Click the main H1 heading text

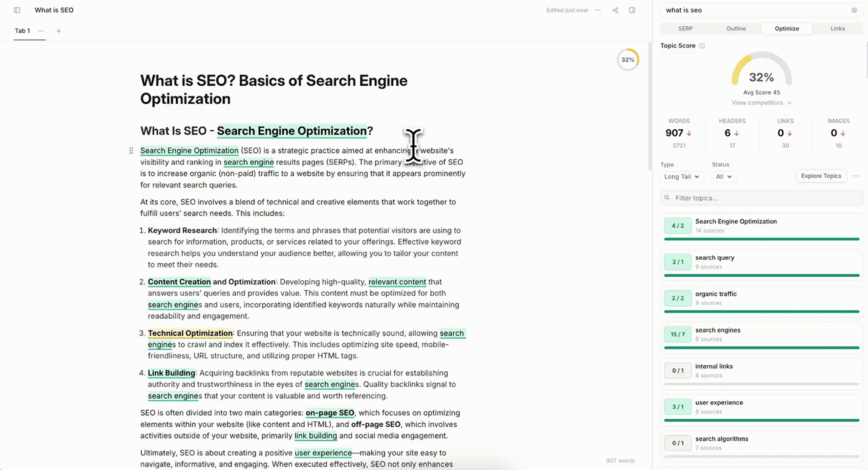point(273,90)
